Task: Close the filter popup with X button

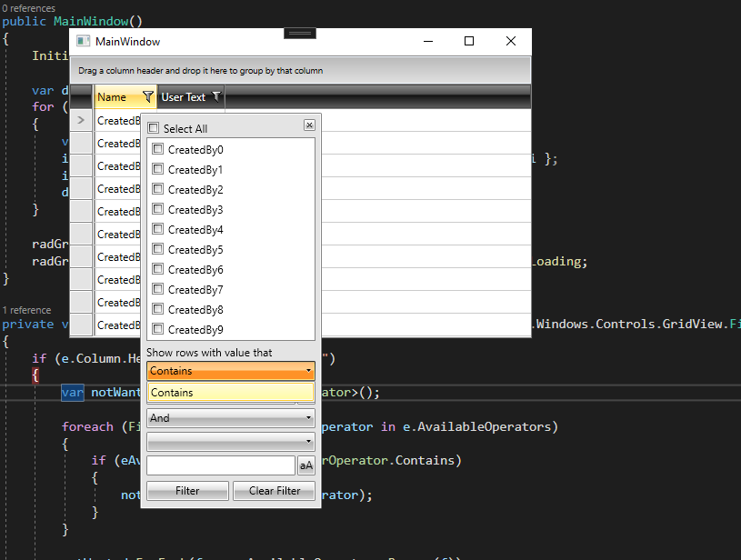Action: pyautogui.click(x=309, y=125)
